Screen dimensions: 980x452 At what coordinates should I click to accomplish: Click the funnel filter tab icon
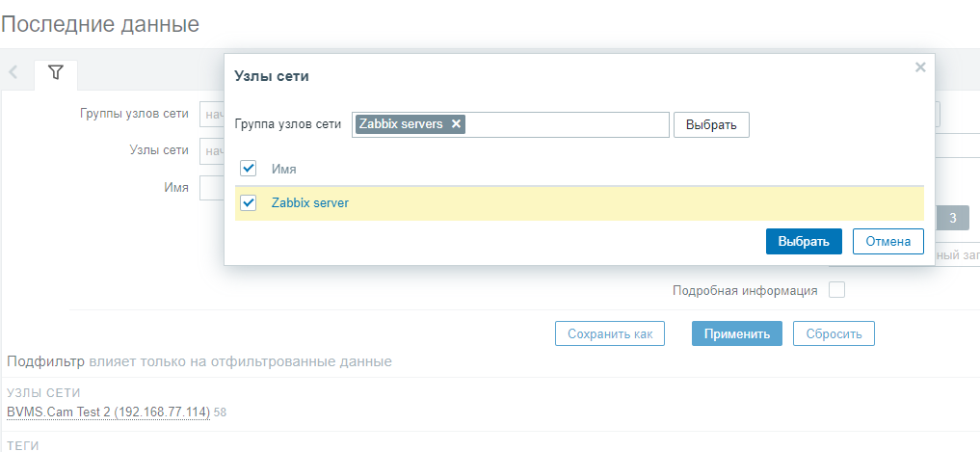pos(56,72)
